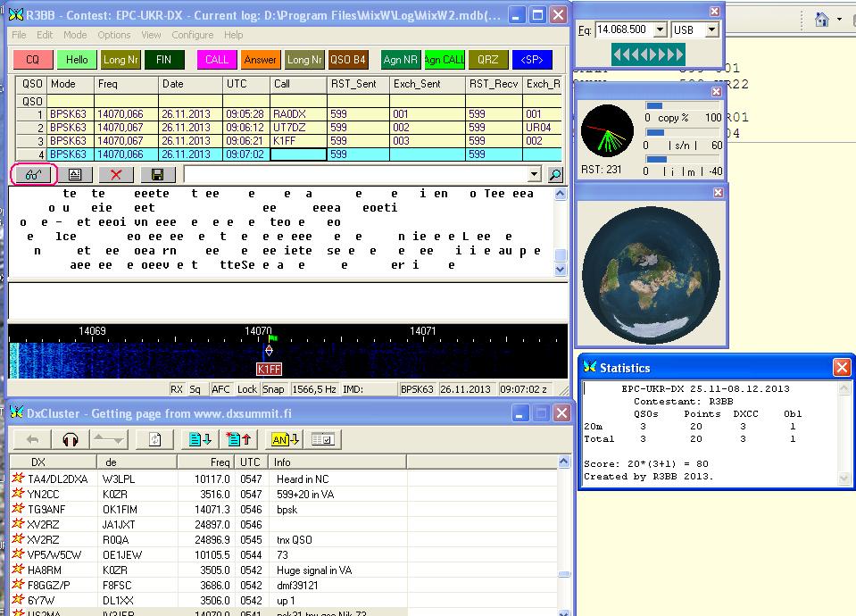Open the frequency dropdown showing 14.068.500

(660, 29)
